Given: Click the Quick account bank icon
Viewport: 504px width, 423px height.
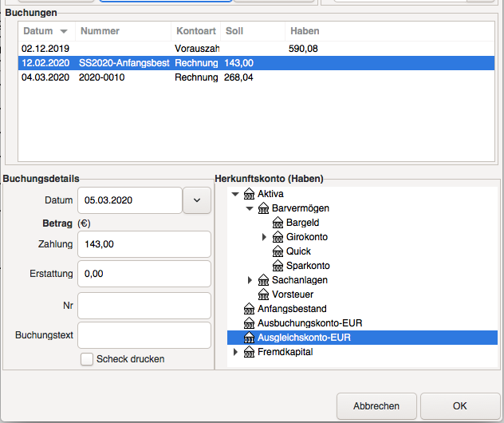Looking at the screenshot, I should click(x=278, y=251).
